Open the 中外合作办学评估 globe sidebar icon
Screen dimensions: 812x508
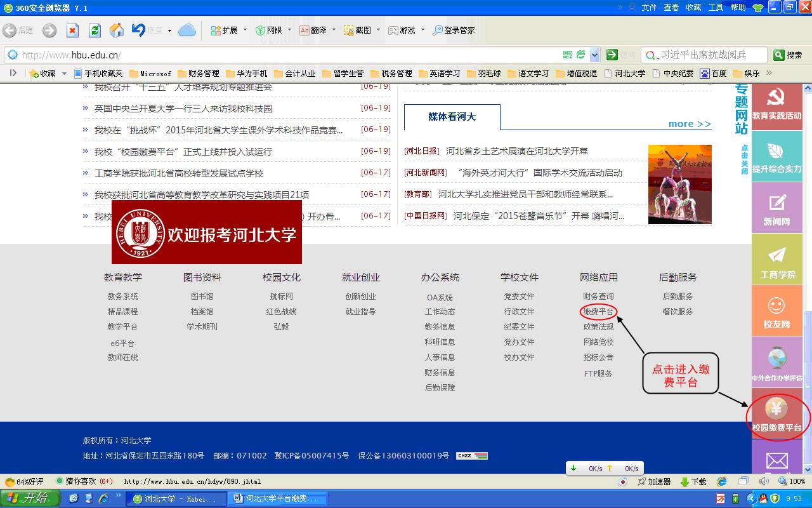(777, 363)
